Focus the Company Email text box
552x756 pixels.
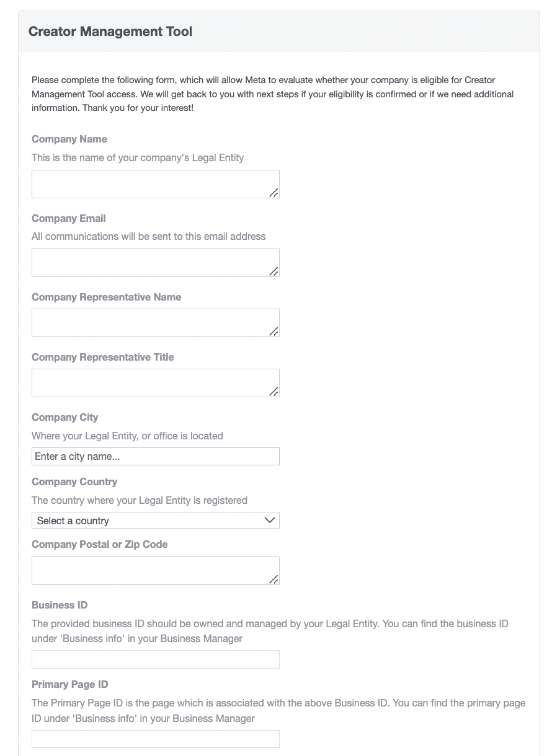(x=155, y=263)
